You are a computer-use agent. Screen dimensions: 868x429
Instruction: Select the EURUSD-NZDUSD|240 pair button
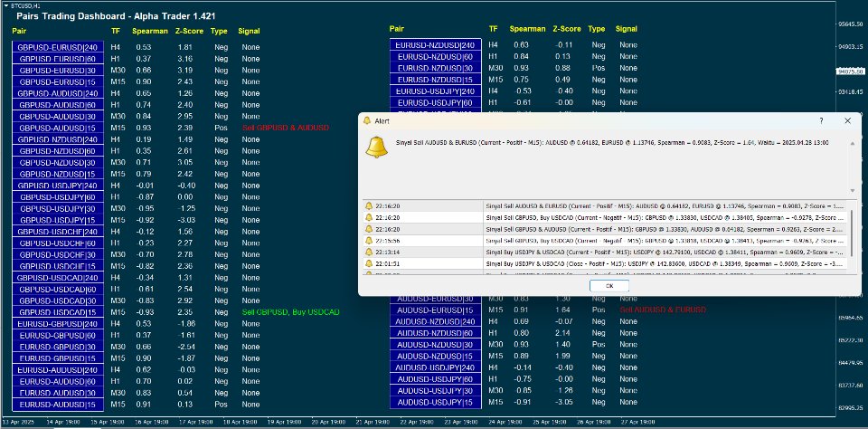click(436, 45)
